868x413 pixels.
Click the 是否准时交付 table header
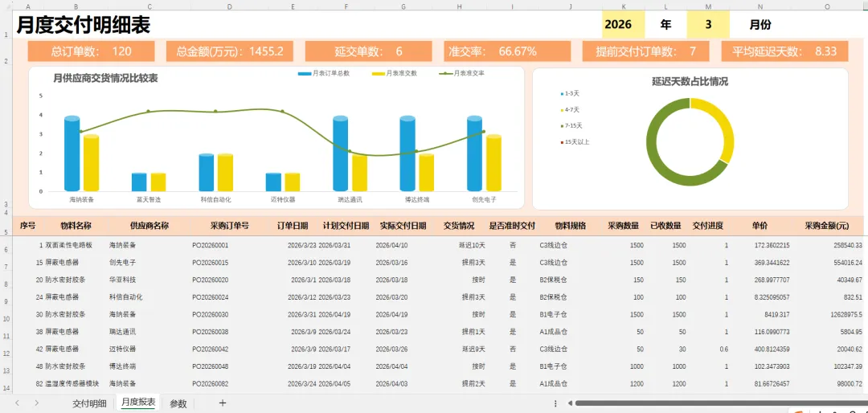pos(512,226)
